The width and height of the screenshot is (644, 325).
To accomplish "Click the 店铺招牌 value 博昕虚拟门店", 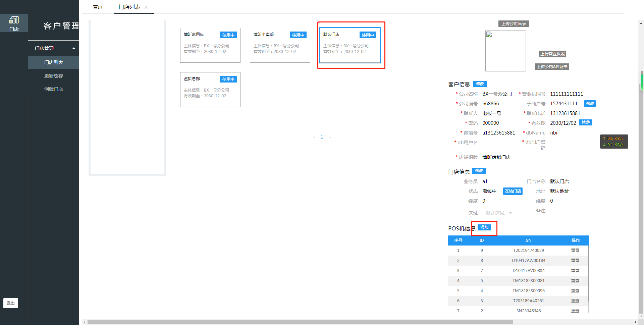I will pyautogui.click(x=496, y=157).
